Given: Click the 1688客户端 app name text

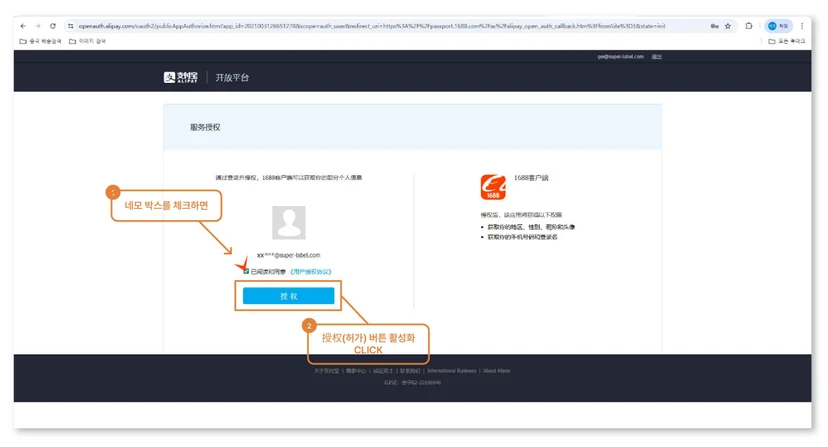Looking at the screenshot, I should pos(531,178).
